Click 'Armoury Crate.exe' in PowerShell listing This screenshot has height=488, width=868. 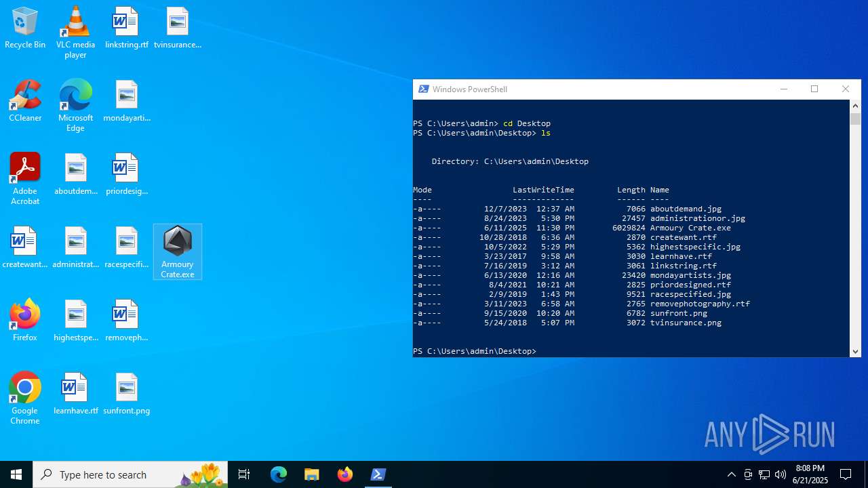click(x=690, y=228)
